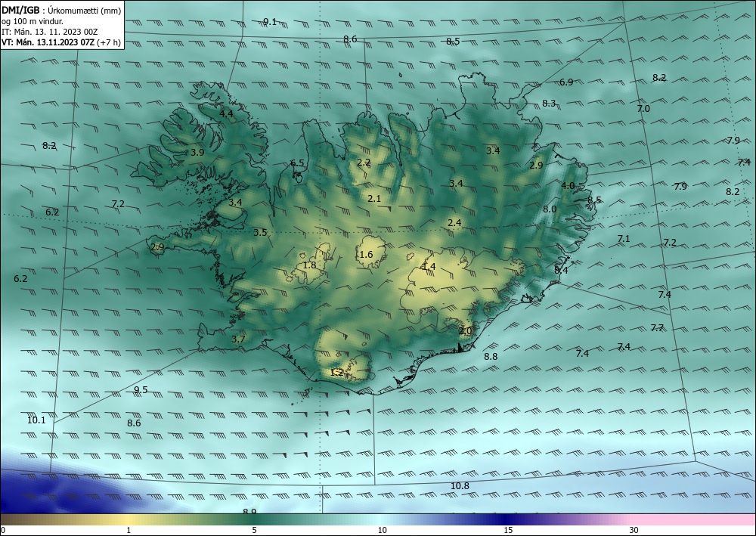Screen dimensions: 756x536
Task: Click the 6.9 value off the northeast coast
Action: pos(566,82)
